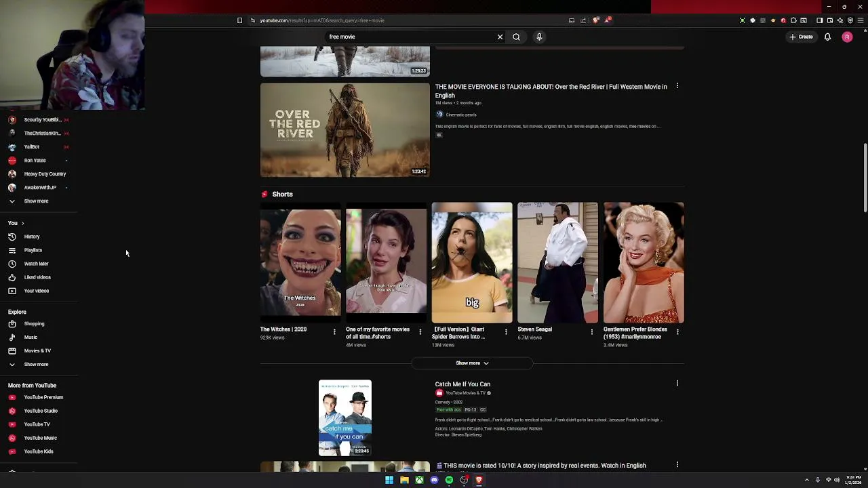Open the 'THE MOVIE EVERYONE IS TALKING ABOUT' title
868x488 pixels.
[x=551, y=91]
